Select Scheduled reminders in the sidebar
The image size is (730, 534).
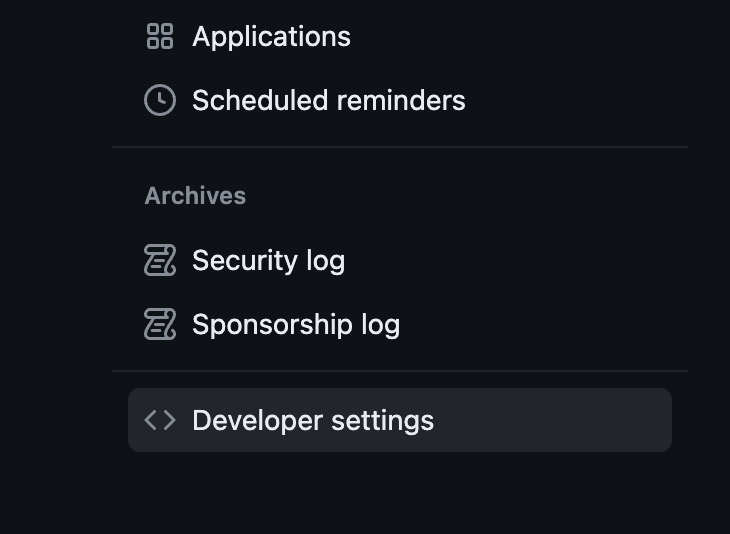click(328, 101)
